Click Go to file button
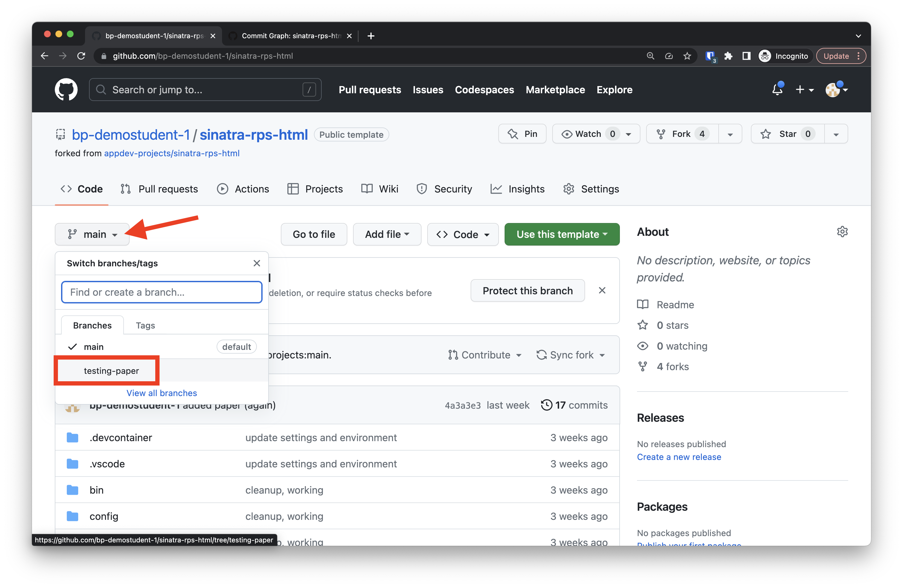 click(314, 234)
